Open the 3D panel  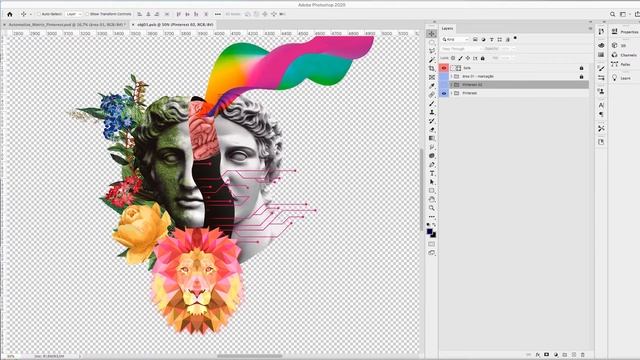[x=619, y=46]
